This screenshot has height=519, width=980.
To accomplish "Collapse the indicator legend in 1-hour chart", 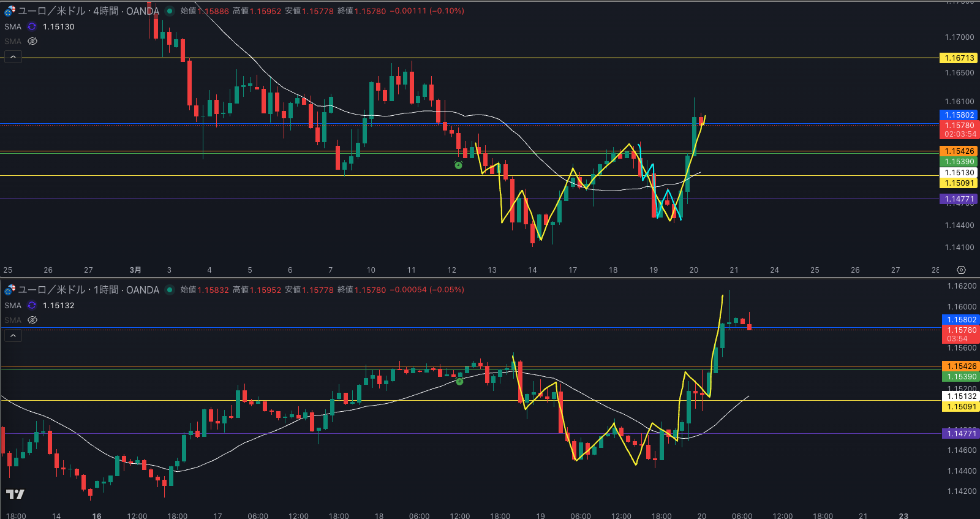I will (x=13, y=335).
